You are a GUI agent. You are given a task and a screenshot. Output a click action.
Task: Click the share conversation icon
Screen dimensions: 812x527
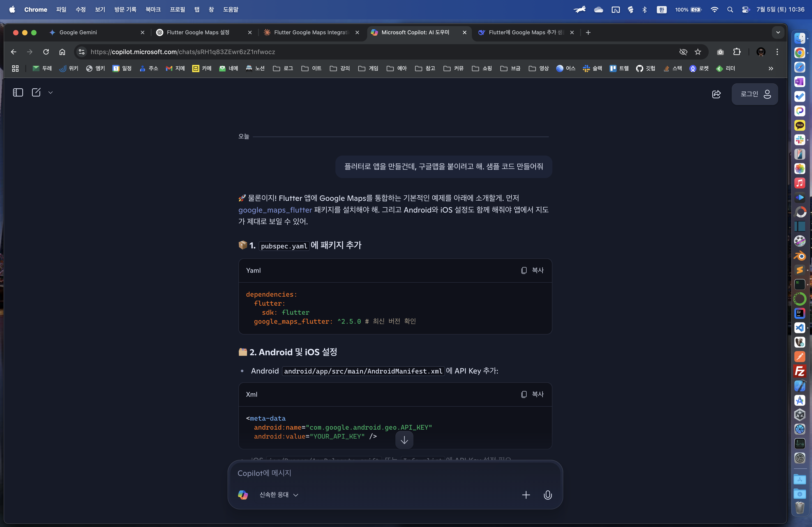(716, 94)
